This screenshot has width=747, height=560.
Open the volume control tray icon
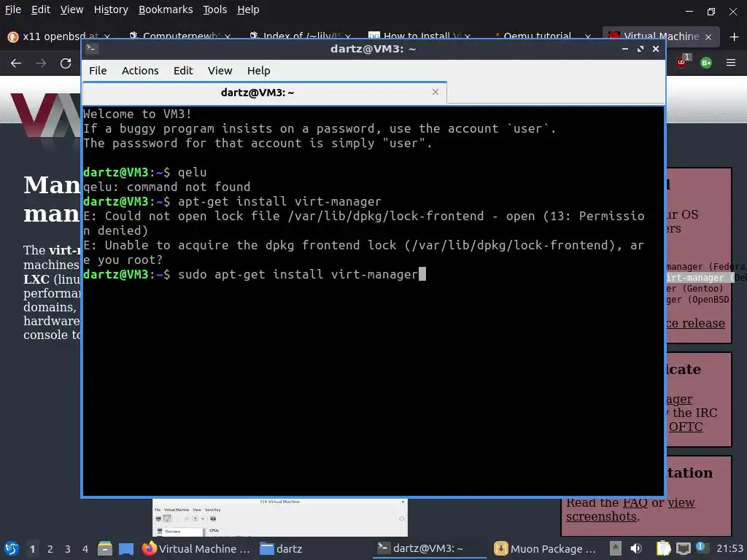point(636,548)
